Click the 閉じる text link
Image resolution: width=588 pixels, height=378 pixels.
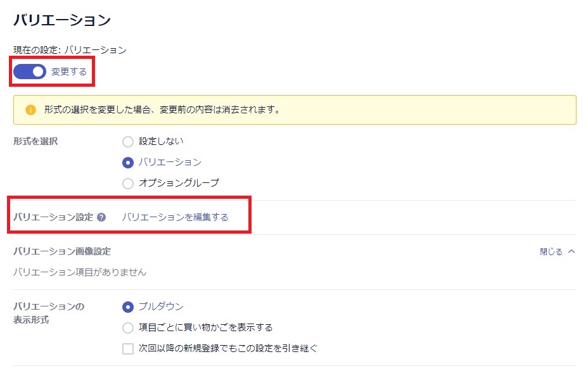coord(551,251)
